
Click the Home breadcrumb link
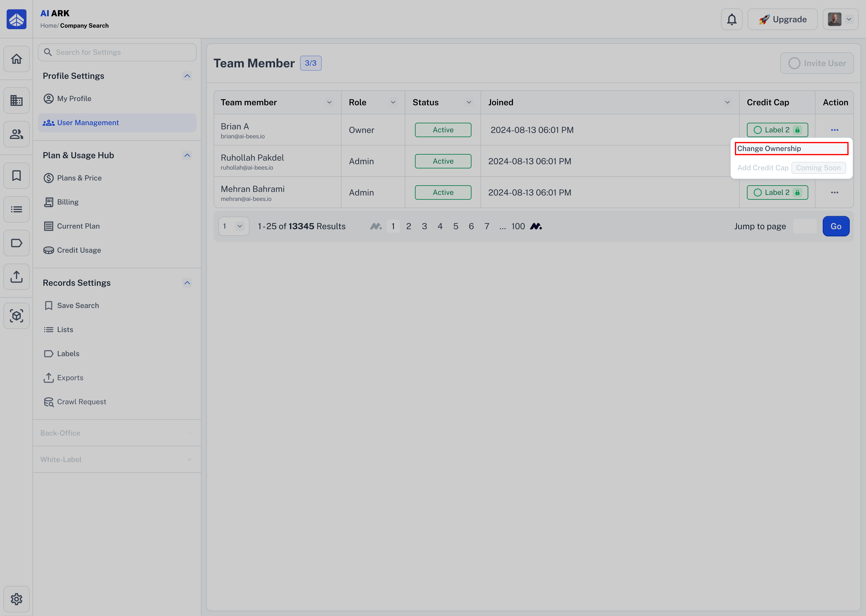click(x=49, y=26)
